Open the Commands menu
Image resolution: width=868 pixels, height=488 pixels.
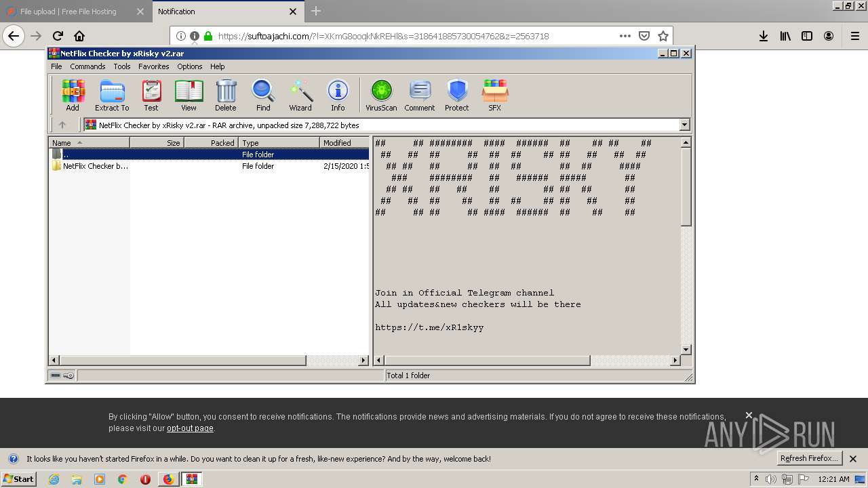click(87, 66)
